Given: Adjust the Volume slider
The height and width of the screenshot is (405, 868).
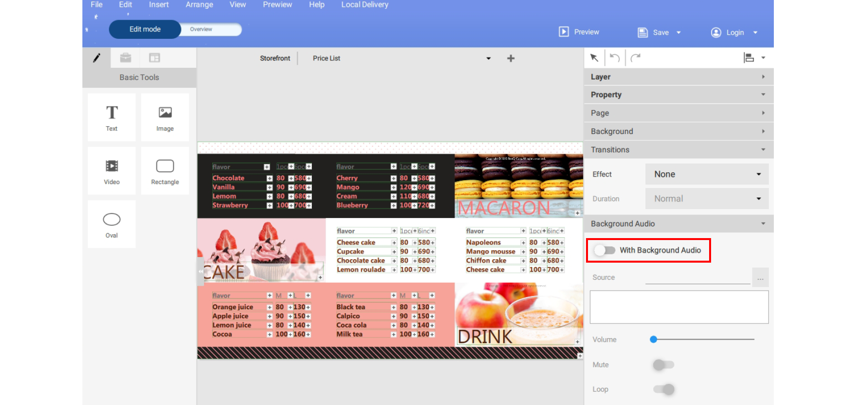Looking at the screenshot, I should 654,339.
